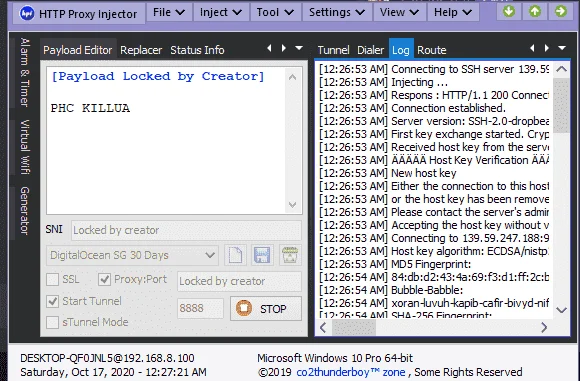The height and width of the screenshot is (381, 580).
Task: Click the HTTP Proxy Injector logo icon
Action: (27, 13)
